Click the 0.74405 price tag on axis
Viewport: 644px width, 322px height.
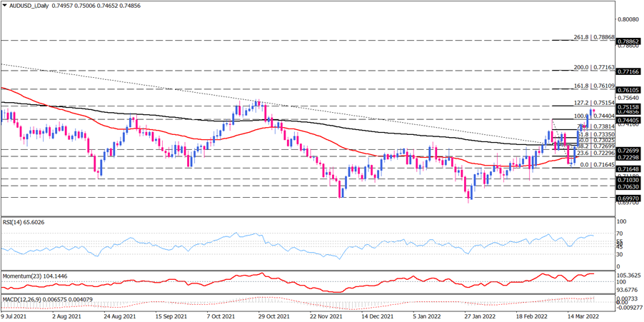pos(628,120)
